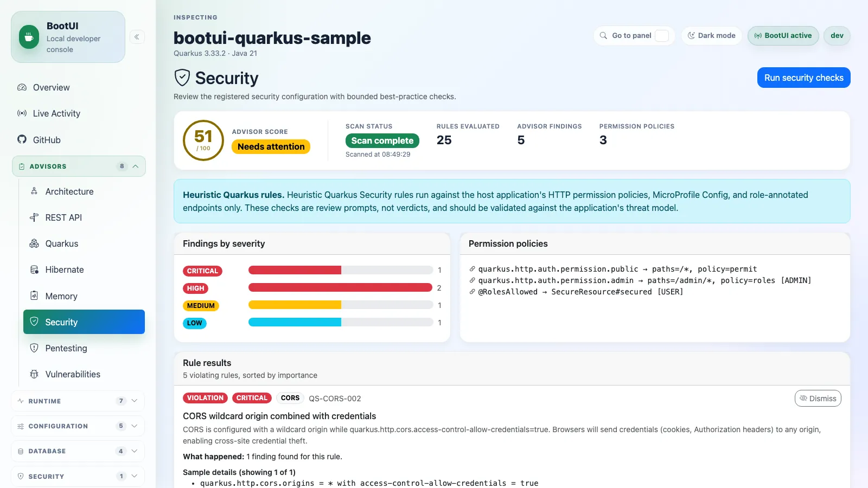Click the Configuration sliders icon
Screen dimensions: 868x488
coord(21,426)
